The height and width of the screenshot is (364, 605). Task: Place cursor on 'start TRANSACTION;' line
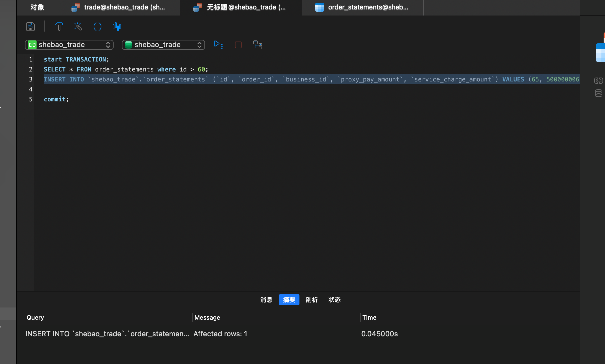click(x=76, y=59)
